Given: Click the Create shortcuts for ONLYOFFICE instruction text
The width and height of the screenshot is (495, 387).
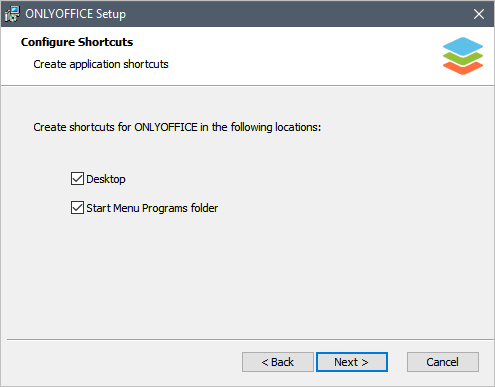Looking at the screenshot, I should click(177, 127).
